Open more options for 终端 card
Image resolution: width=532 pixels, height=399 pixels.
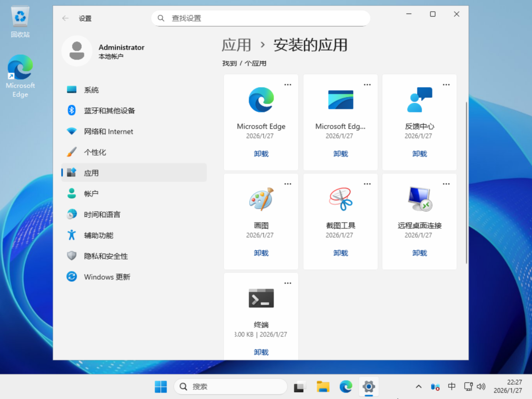click(x=288, y=283)
